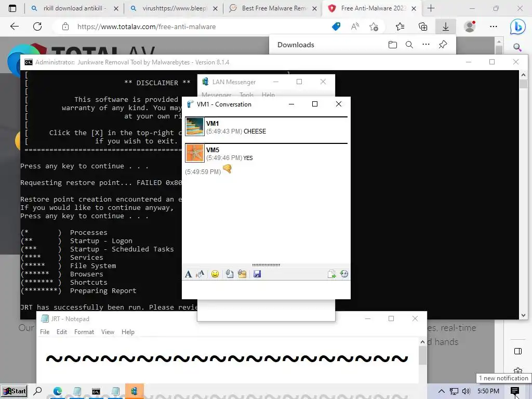Open the shopping price tag icon
This screenshot has width=532, height=399.
[336, 26]
